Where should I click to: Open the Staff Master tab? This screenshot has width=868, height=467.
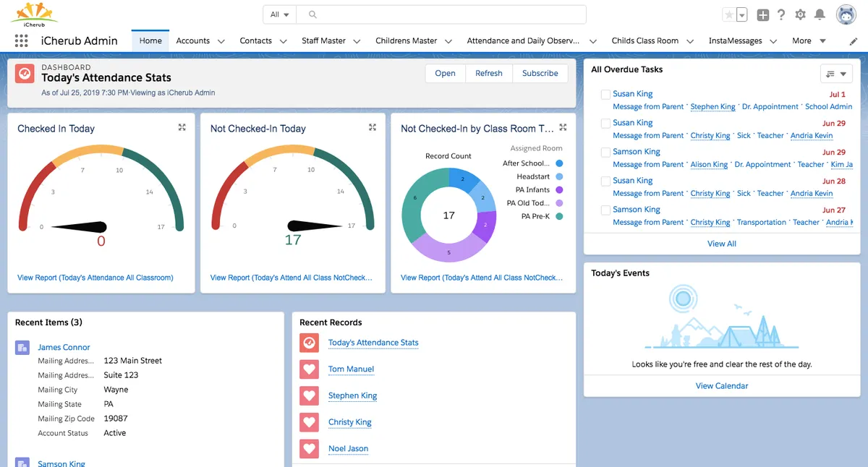(323, 41)
